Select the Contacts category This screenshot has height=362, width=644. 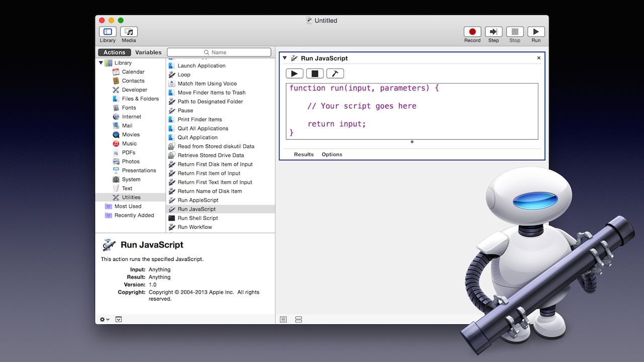pos(133,81)
